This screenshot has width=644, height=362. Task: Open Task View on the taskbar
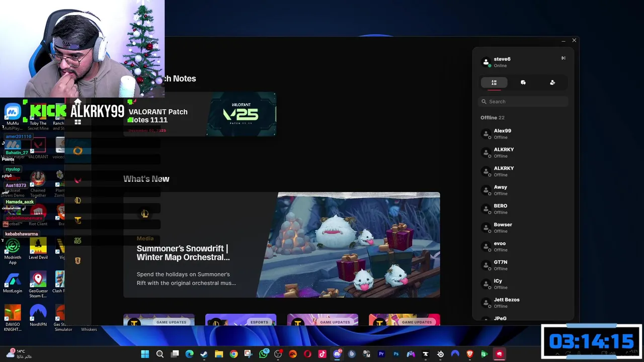175,354
